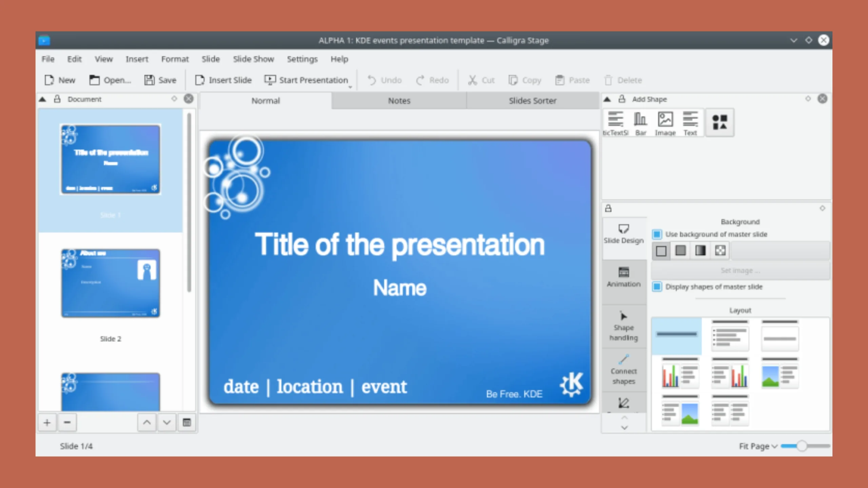Close the Add Shape docker panel
Viewport: 868px width, 488px height.
coord(823,99)
